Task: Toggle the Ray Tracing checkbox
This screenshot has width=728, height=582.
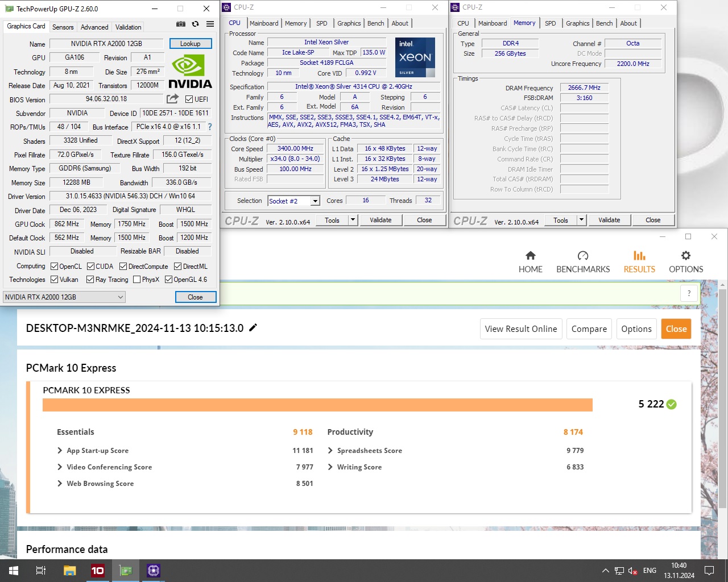Action: [90, 279]
